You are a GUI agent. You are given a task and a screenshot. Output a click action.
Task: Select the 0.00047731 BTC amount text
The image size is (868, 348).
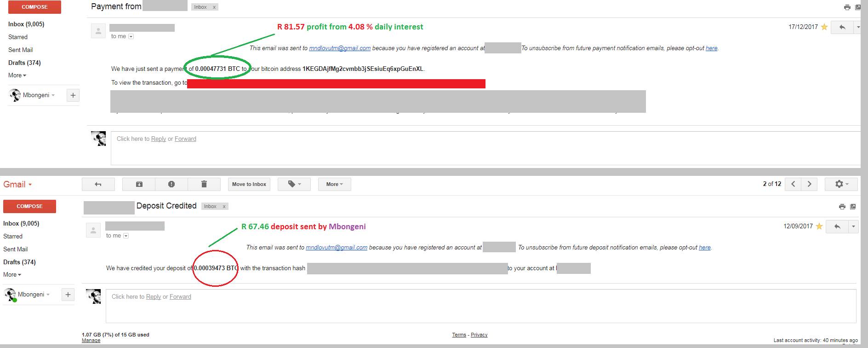[217, 69]
